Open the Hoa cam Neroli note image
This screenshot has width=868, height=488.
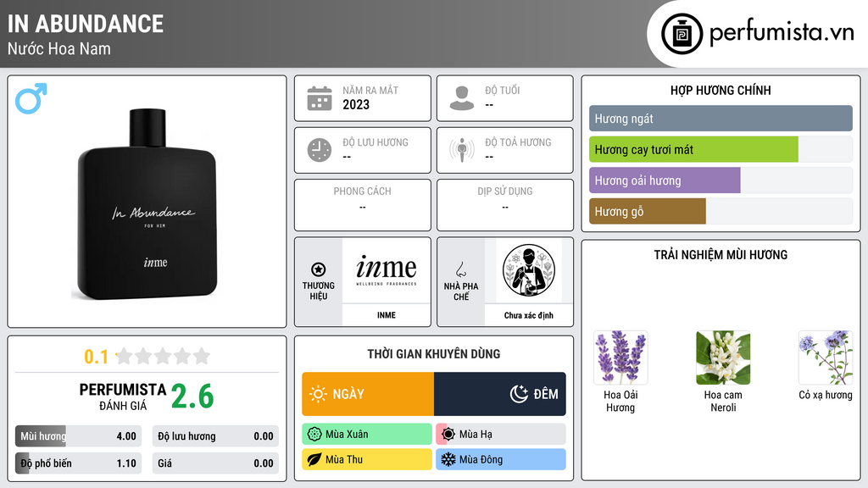(723, 358)
